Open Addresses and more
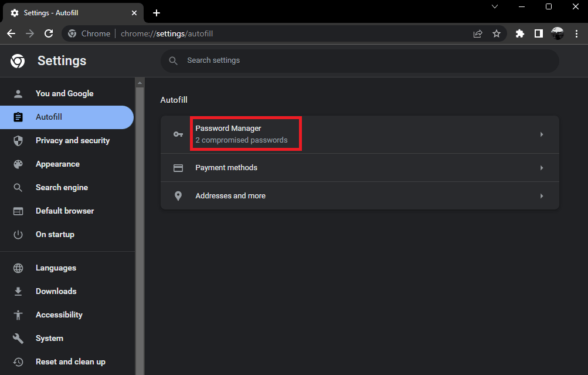The height and width of the screenshot is (375, 588). pos(359,196)
